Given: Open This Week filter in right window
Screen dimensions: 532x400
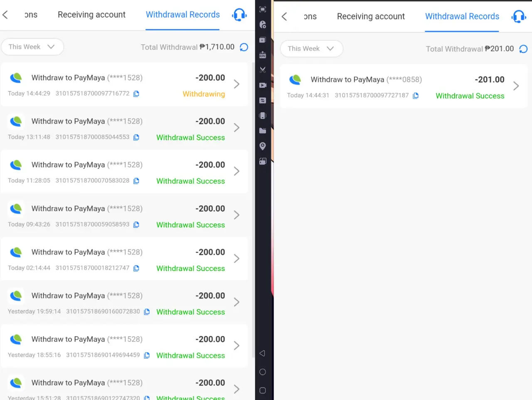Looking at the screenshot, I should [x=312, y=49].
